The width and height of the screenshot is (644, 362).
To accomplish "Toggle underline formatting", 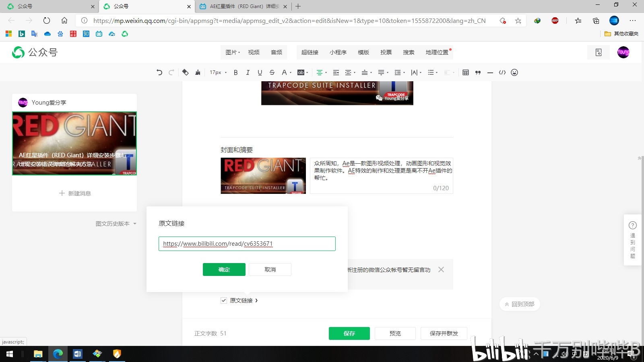I will pyautogui.click(x=260, y=72).
